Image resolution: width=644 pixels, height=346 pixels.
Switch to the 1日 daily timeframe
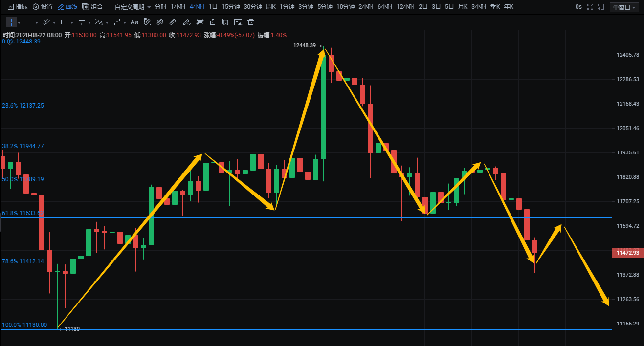[213, 7]
